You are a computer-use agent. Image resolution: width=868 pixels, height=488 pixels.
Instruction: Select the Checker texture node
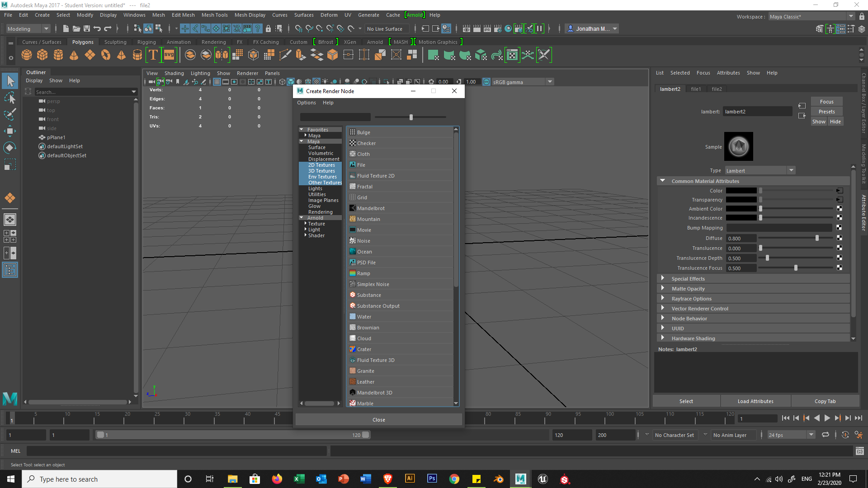point(366,143)
